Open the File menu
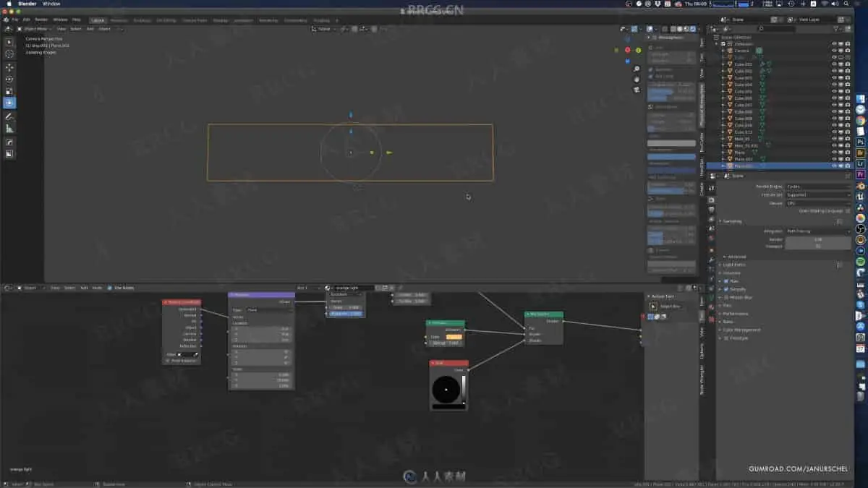The height and width of the screenshot is (488, 868). (x=15, y=20)
